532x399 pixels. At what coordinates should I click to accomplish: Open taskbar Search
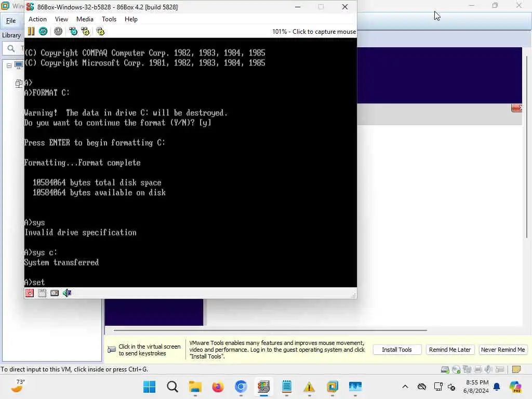(172, 387)
